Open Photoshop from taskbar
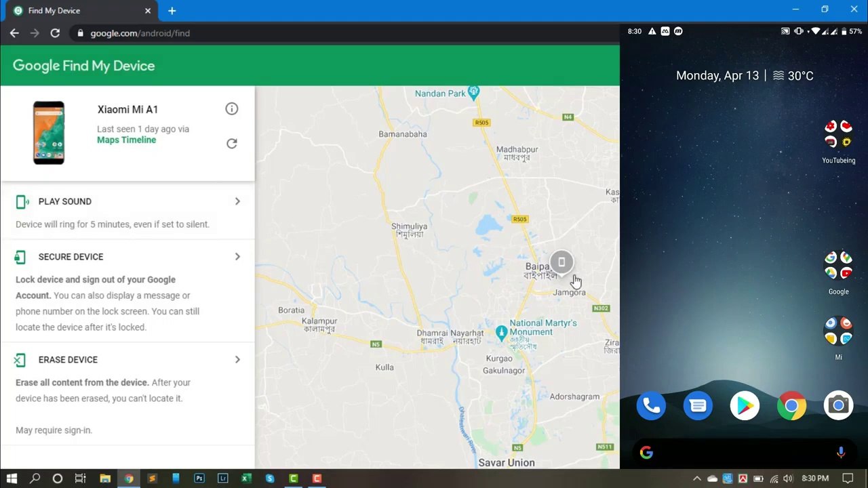 (x=199, y=479)
